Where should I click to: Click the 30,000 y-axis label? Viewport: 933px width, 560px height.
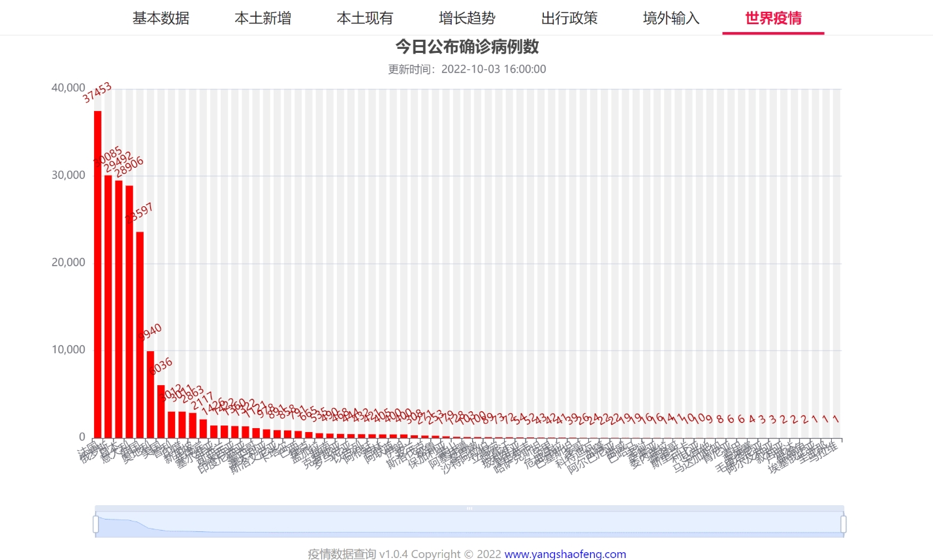tap(69, 175)
